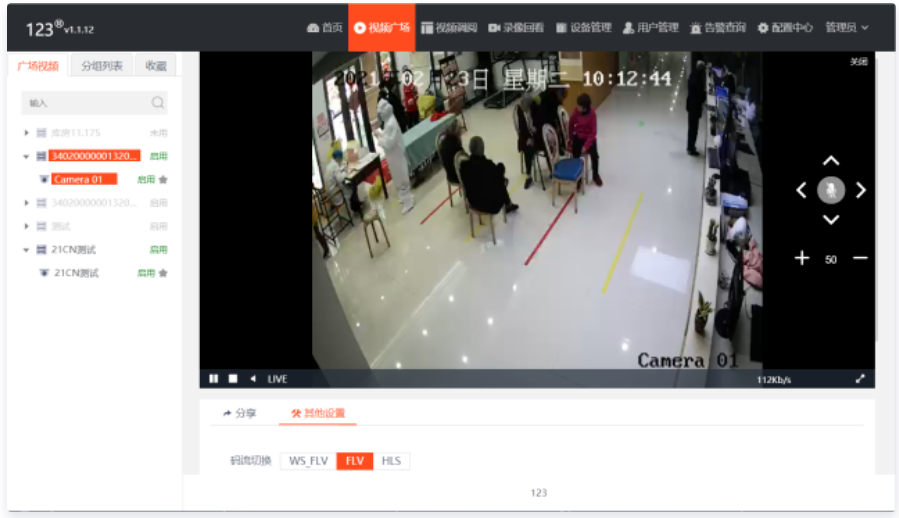Screen dimensions: 899x518
Task: Click the search magnifier icon
Action: point(158,103)
